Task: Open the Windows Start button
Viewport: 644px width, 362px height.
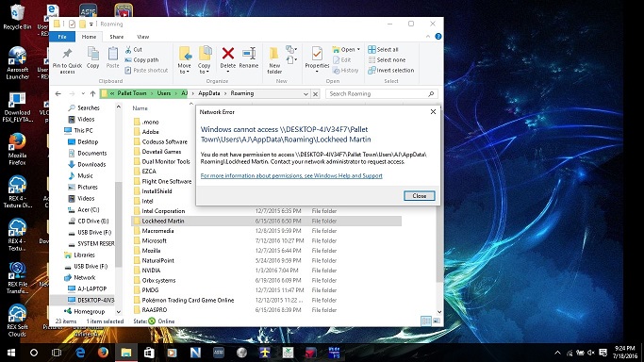Action: pos(11,353)
